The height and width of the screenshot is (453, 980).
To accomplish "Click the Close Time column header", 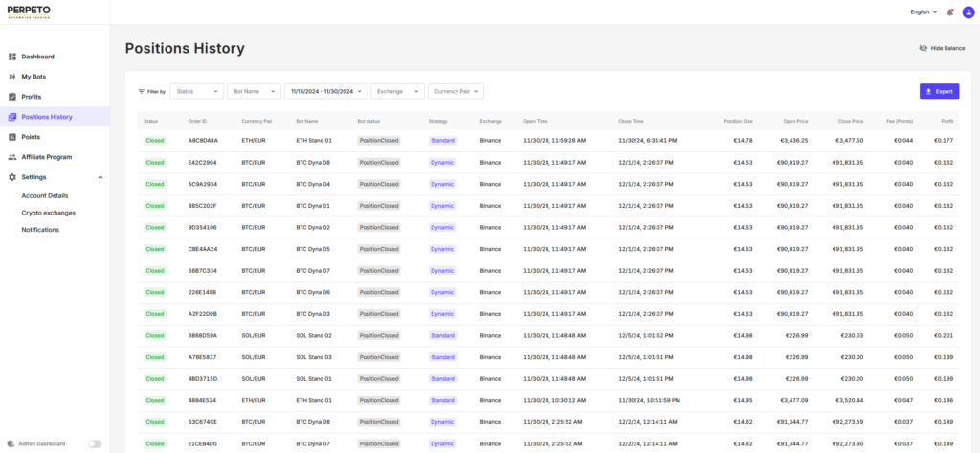I will (631, 121).
